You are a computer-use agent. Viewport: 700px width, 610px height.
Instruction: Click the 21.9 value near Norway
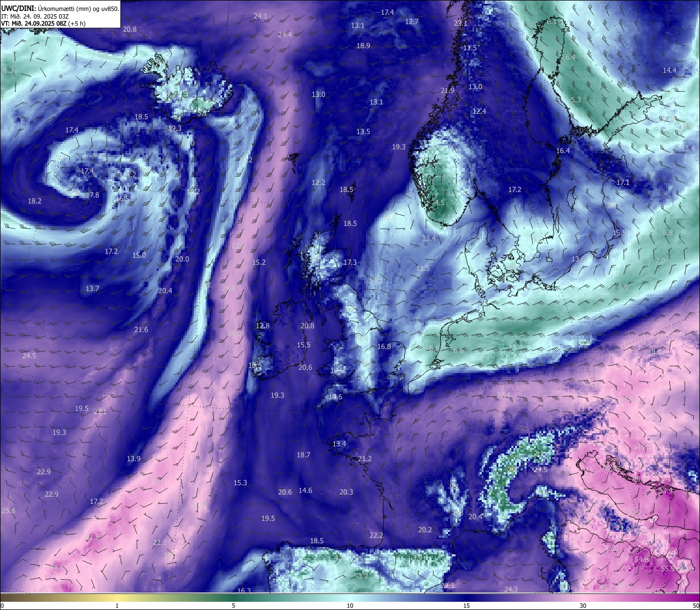(447, 91)
